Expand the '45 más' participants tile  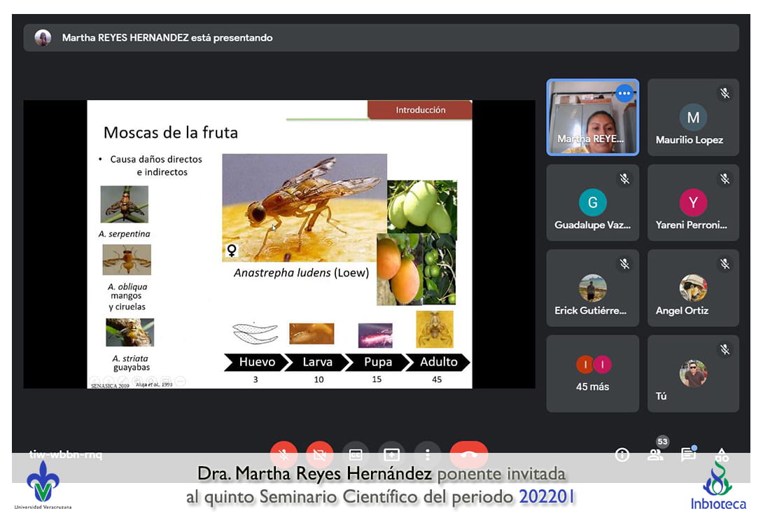(592, 373)
